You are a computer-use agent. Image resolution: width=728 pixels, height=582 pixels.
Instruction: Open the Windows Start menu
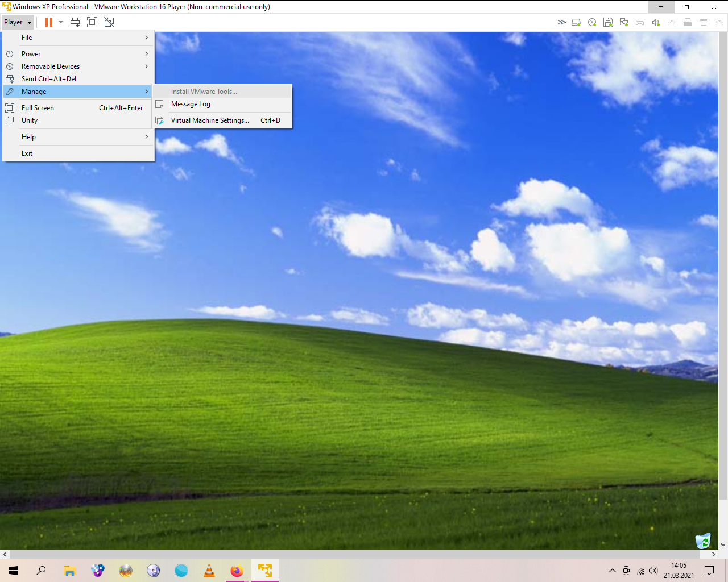(x=14, y=571)
